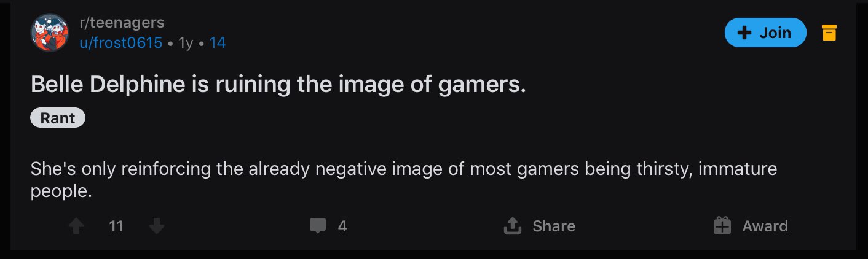The image size is (868, 259).
Task: Click the Share label
Action: point(554,226)
